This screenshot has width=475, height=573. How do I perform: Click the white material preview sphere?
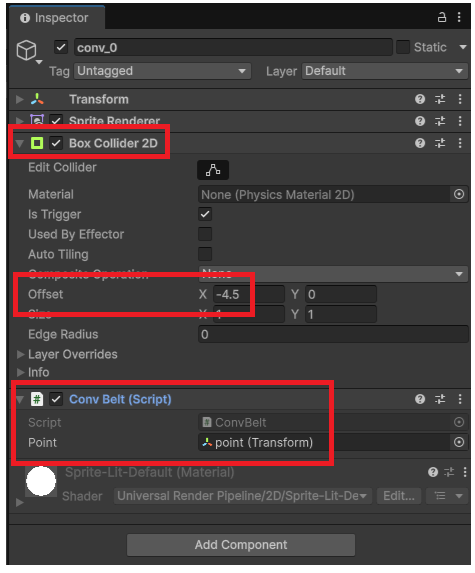click(41, 481)
